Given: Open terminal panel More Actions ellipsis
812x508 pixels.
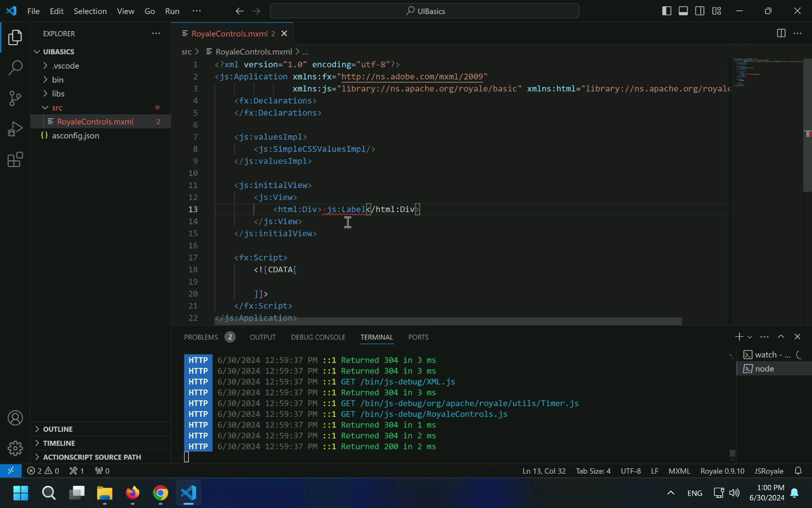Looking at the screenshot, I should pyautogui.click(x=765, y=337).
